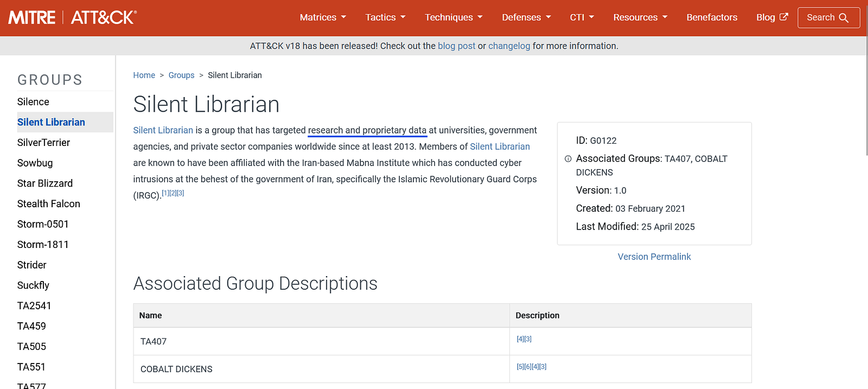Select Stealth Falcon in sidebar
Screen dimensions: 868x389
[x=49, y=204]
